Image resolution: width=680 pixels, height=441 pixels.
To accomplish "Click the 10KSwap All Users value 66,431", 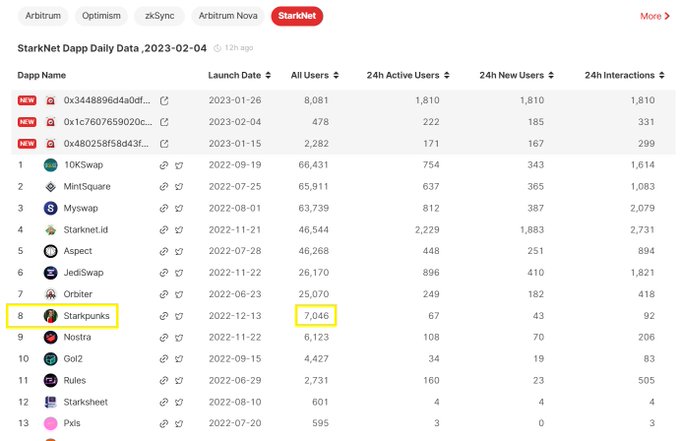I will pyautogui.click(x=313, y=165).
